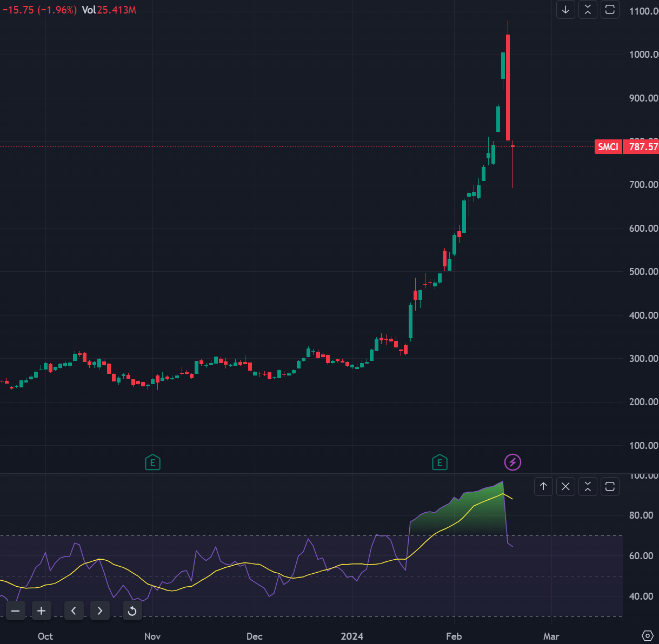Click the Vol 25.413M volume readout

[109, 10]
